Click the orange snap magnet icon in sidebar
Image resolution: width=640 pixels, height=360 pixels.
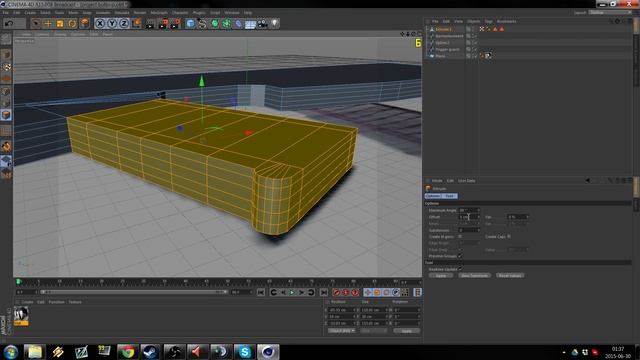[6, 146]
